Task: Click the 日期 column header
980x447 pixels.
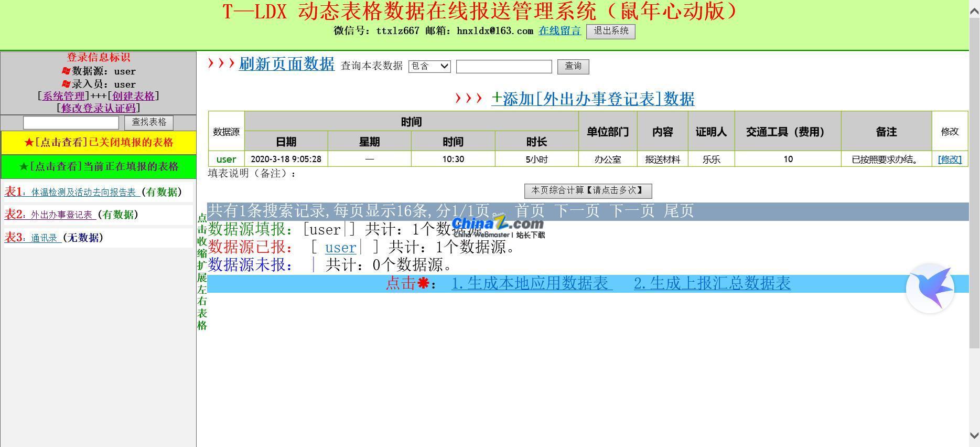Action: click(x=286, y=142)
